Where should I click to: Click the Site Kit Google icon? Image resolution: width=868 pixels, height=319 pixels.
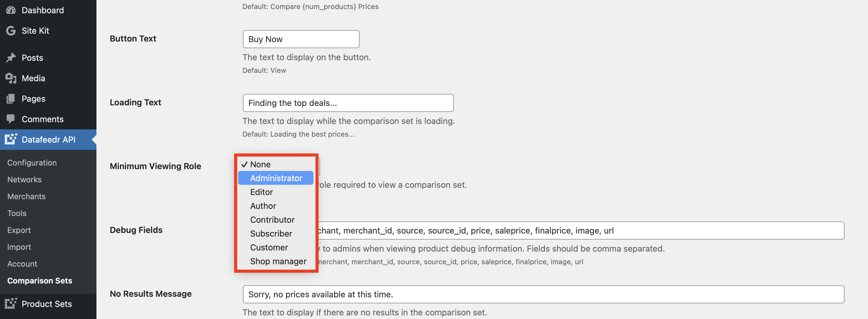(x=11, y=31)
